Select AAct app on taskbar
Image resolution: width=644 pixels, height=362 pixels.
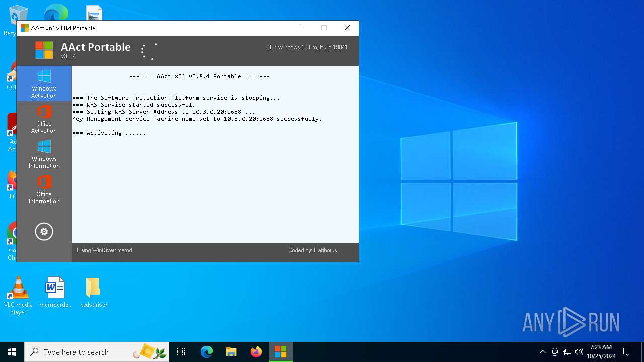tap(280, 352)
